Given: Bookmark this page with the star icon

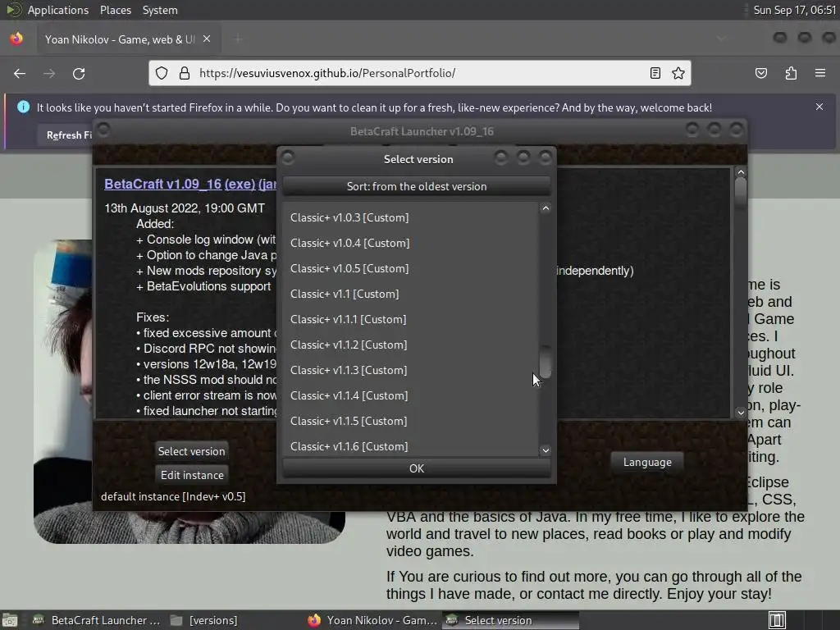Looking at the screenshot, I should [678, 73].
